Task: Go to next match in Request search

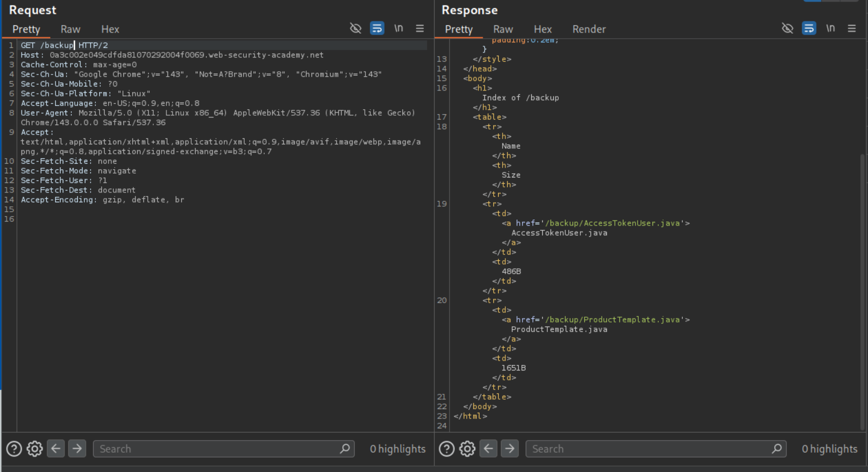Action: 77,449
